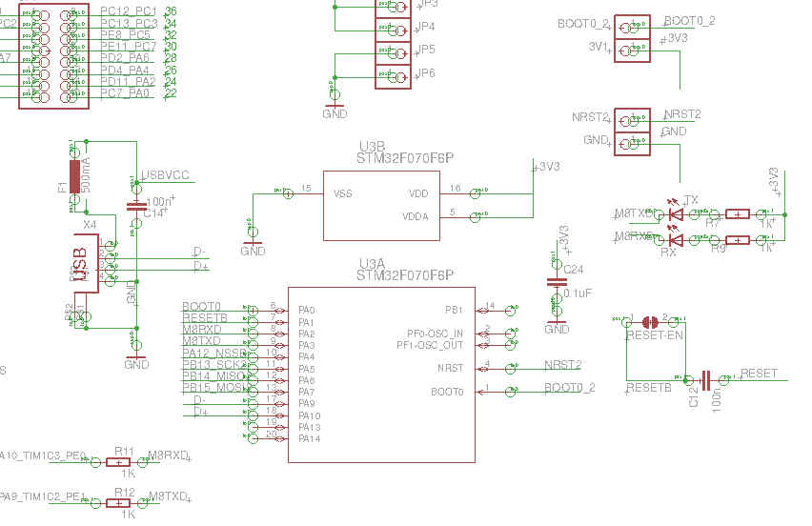Click the RESET-EN solder jumper

(651, 321)
